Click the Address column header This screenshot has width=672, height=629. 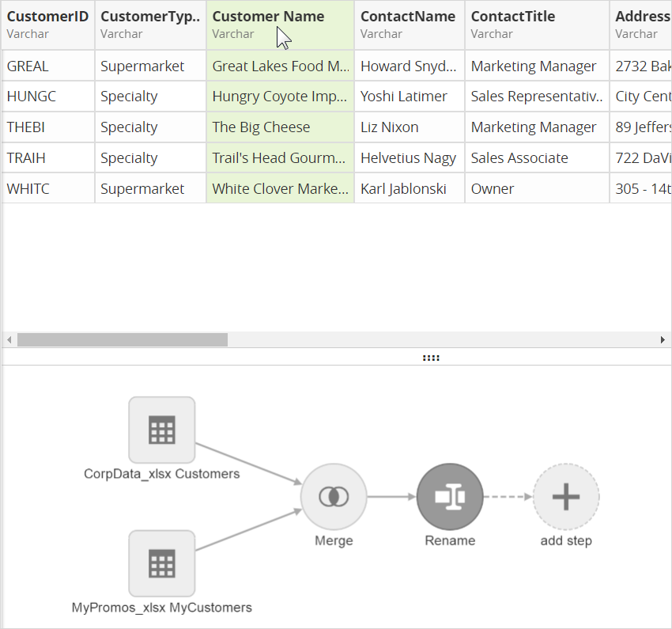[x=640, y=25]
